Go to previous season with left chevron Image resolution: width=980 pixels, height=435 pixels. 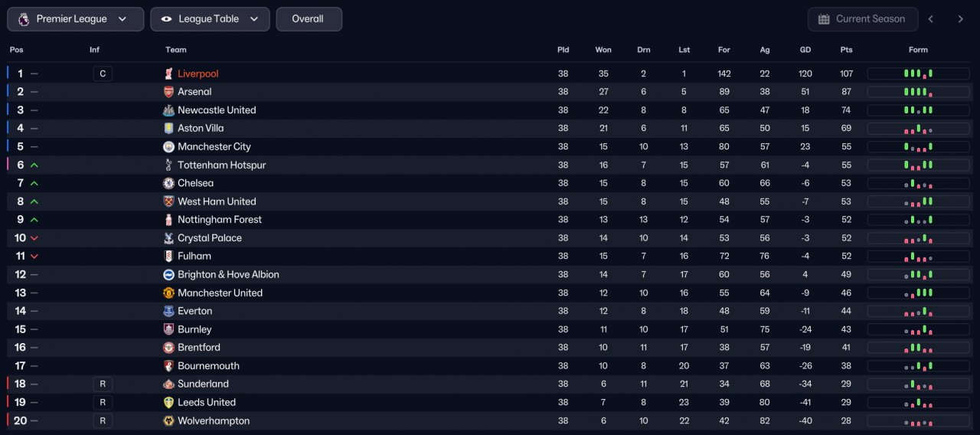click(931, 19)
